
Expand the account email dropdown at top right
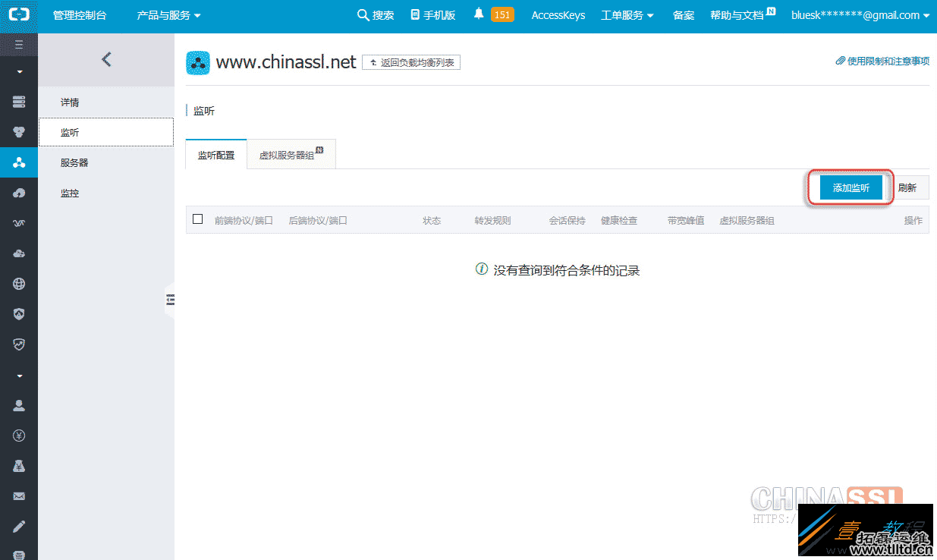point(861,14)
